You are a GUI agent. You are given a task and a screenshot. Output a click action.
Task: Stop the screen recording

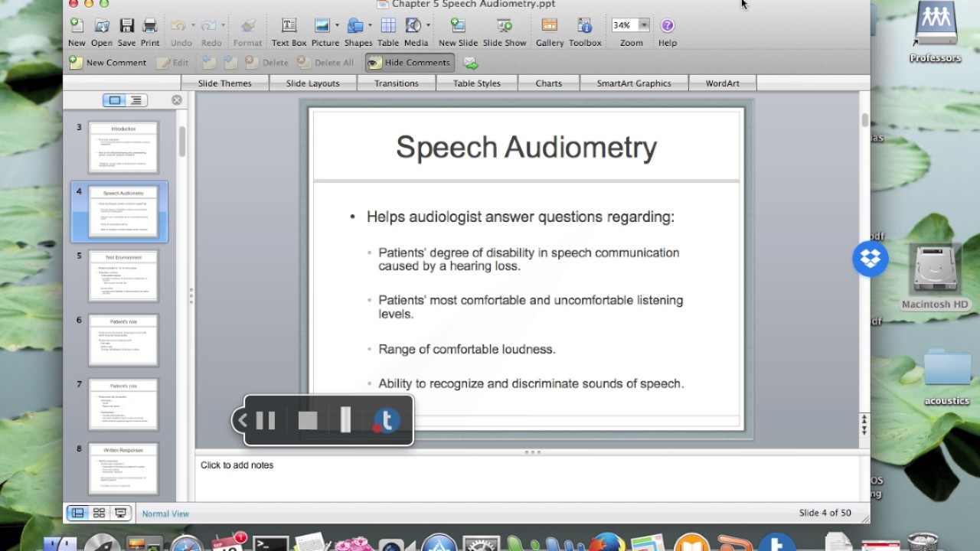point(308,420)
